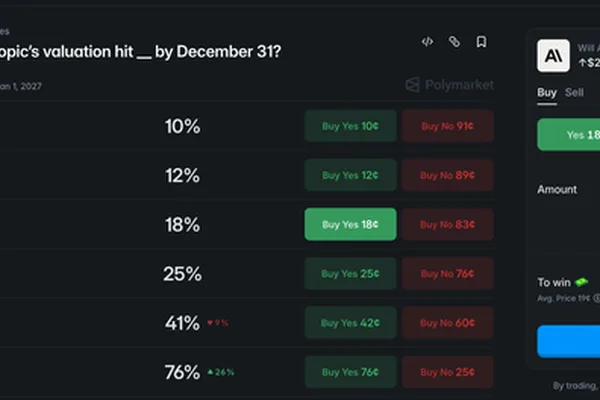Click the Polymarket logo watermark
This screenshot has height=400, width=600.
tap(450, 85)
